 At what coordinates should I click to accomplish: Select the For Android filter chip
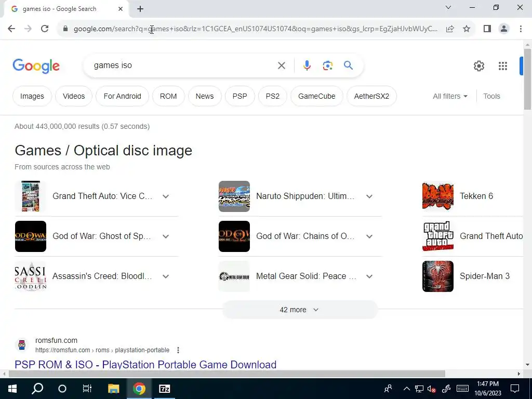(123, 96)
